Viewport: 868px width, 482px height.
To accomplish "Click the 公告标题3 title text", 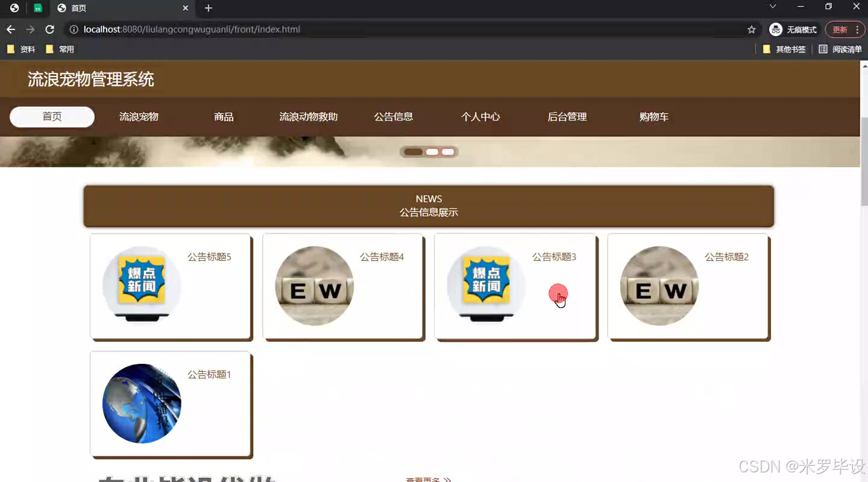I will 554,257.
